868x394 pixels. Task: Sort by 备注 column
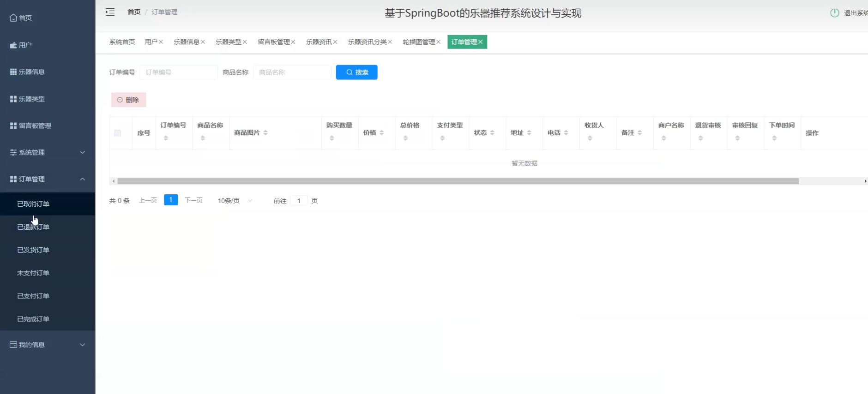pyautogui.click(x=640, y=133)
